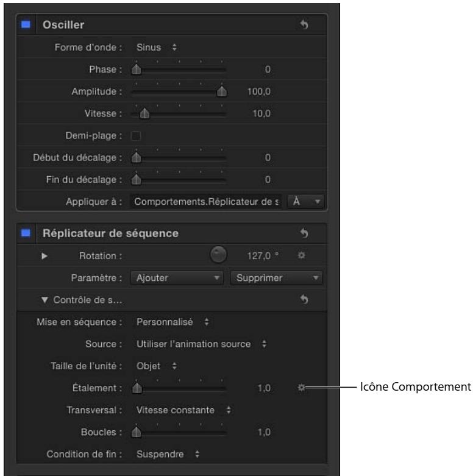Open the Étalement behavior gear icon
473x476 pixels.
tap(301, 388)
